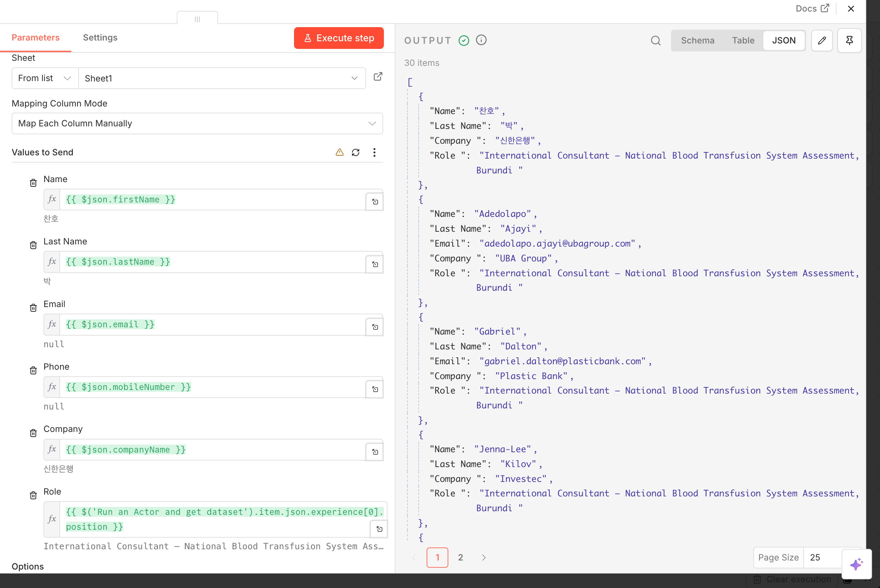Screen dimensions: 880x588
Task: Switch output view to Table
Action: 743,41
